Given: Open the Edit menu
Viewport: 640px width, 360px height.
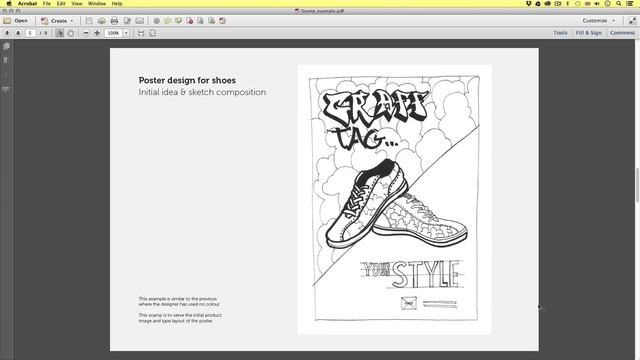Looking at the screenshot, I should 61,3.
